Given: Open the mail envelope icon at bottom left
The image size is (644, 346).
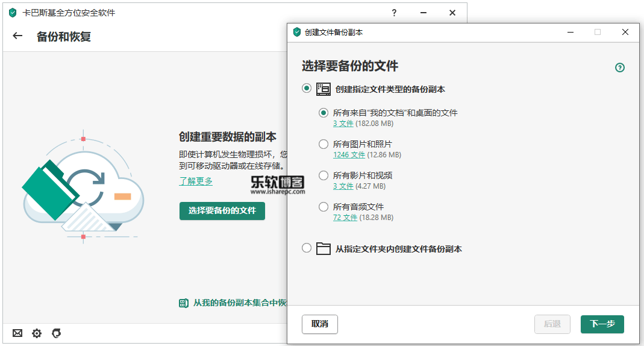Looking at the screenshot, I should 17,333.
